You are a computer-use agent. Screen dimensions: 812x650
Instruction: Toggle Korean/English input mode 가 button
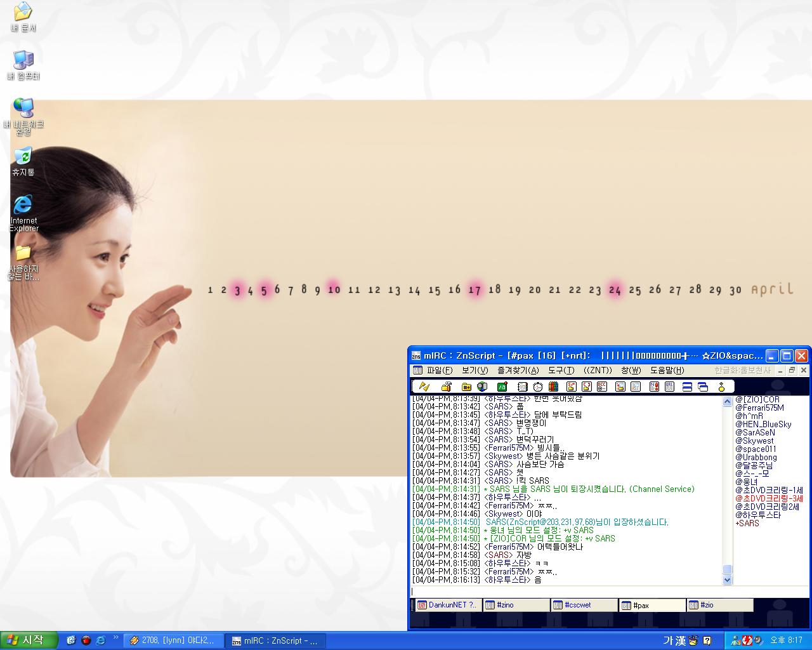(x=669, y=640)
